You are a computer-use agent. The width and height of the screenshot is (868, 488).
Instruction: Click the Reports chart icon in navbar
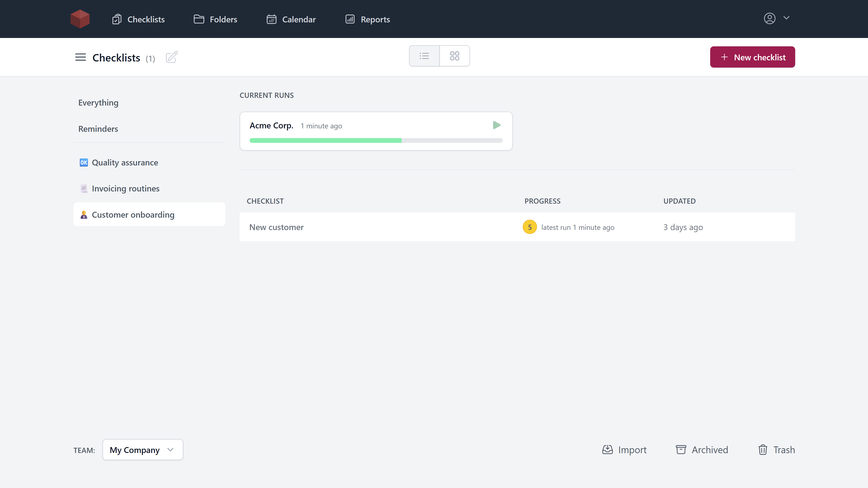(350, 19)
